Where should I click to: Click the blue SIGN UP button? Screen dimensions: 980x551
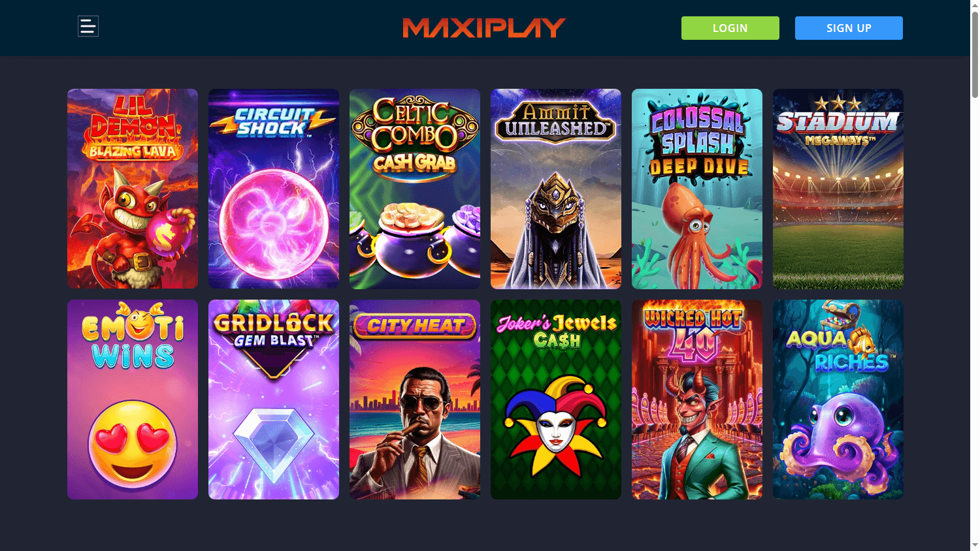[849, 28]
